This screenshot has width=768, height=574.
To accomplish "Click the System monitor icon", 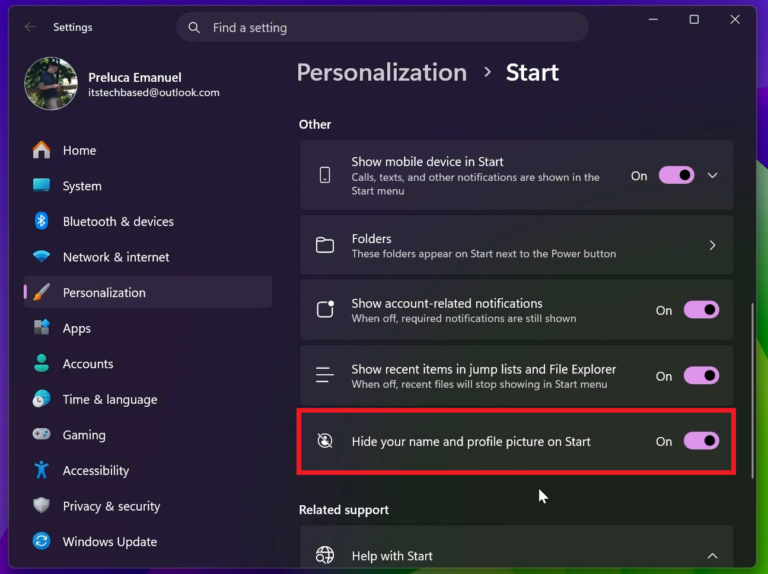I will coord(42,185).
